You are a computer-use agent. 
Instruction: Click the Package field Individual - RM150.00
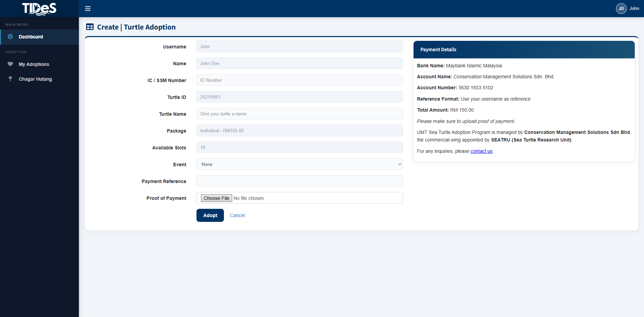(299, 131)
